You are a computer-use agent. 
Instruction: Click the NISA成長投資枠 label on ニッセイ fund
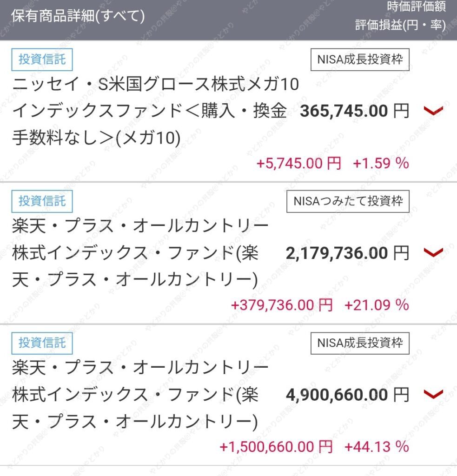(x=360, y=59)
